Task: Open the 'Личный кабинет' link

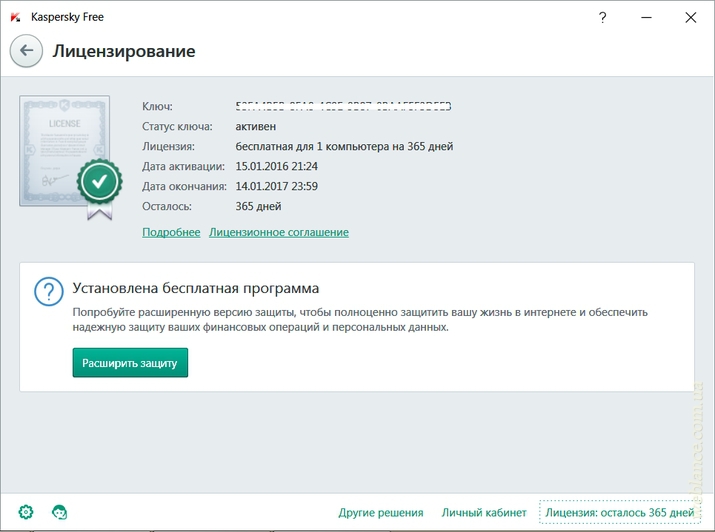Action: click(484, 512)
